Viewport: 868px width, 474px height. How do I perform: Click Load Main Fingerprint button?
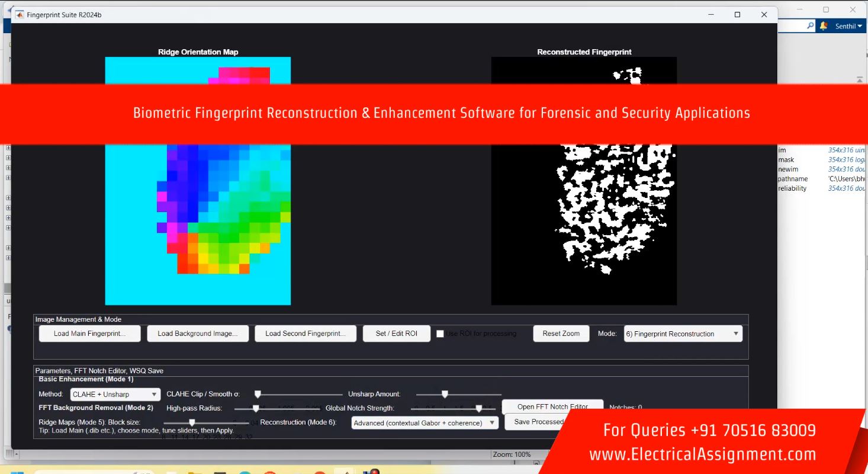click(x=89, y=334)
